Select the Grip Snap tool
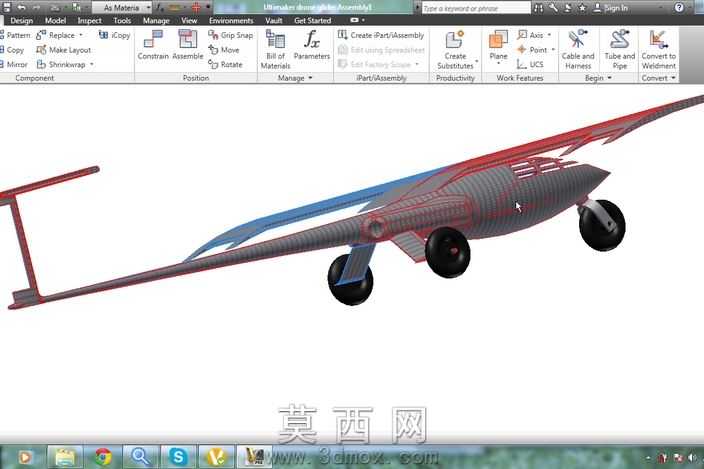The width and height of the screenshot is (704, 469). [231, 35]
